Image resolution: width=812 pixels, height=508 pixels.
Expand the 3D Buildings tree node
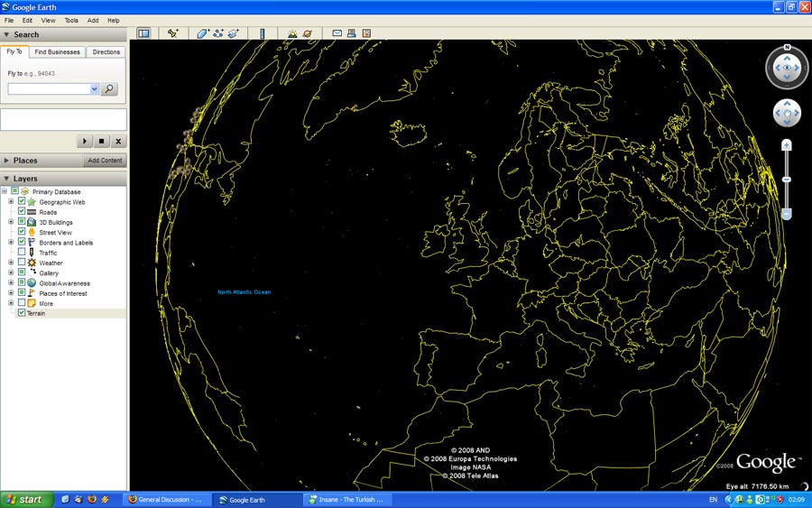point(11,222)
